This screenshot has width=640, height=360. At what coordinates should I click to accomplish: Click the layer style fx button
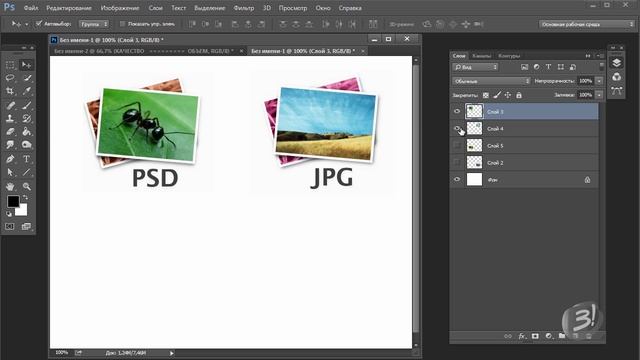tap(522, 336)
